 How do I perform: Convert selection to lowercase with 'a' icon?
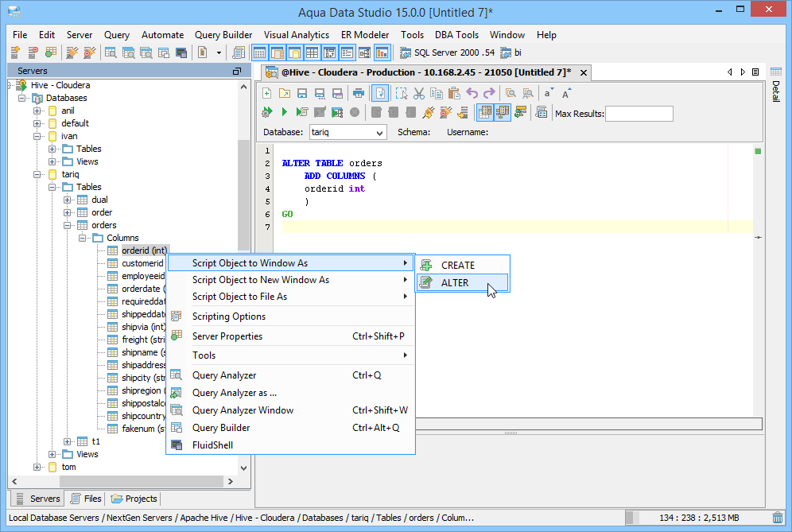click(549, 94)
